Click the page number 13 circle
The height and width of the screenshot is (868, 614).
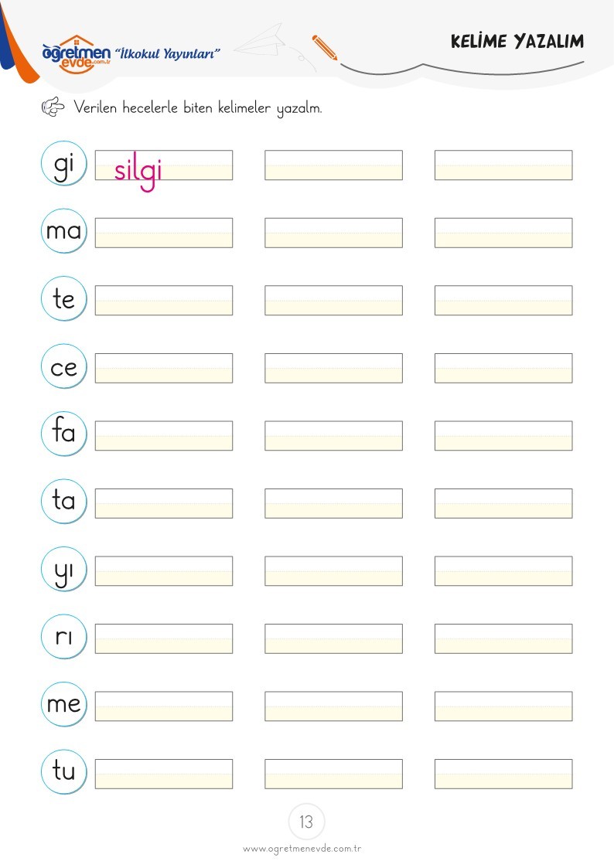tap(306, 822)
